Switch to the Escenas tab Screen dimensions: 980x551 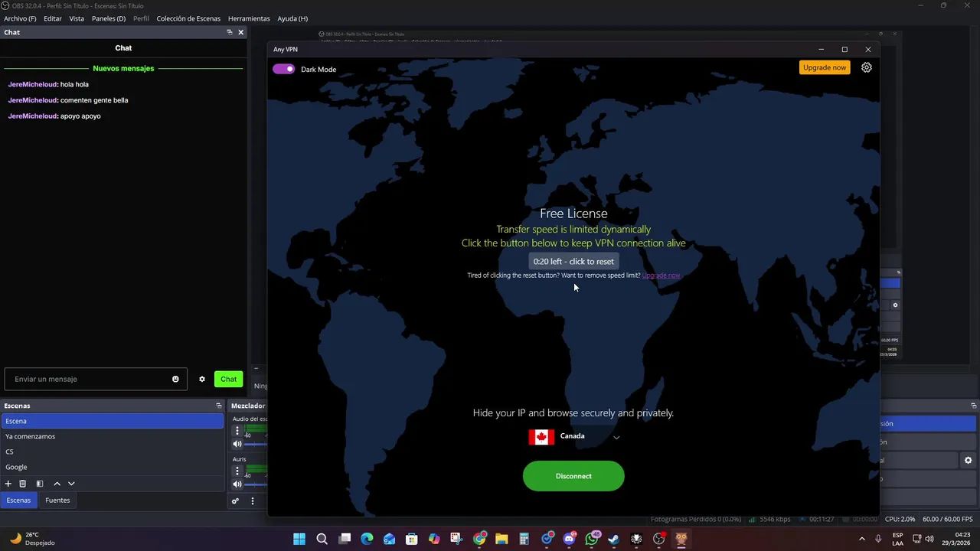tap(18, 500)
